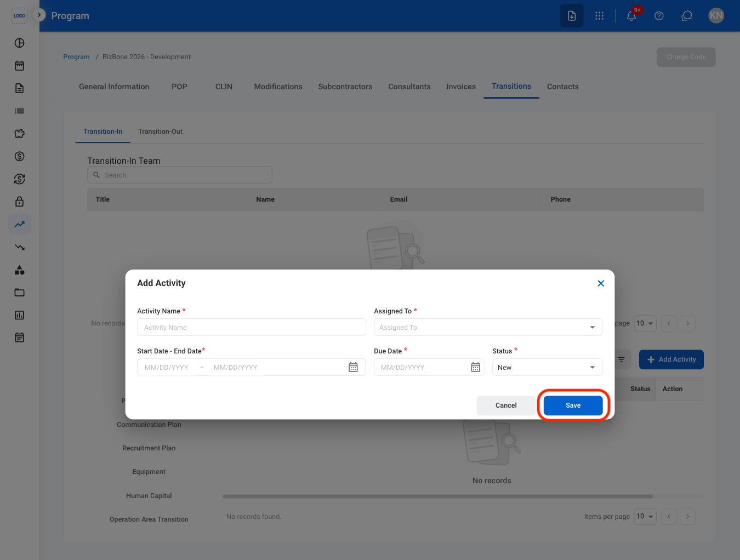
Task: Follow the Program breadcrumb link
Action: pos(76,57)
